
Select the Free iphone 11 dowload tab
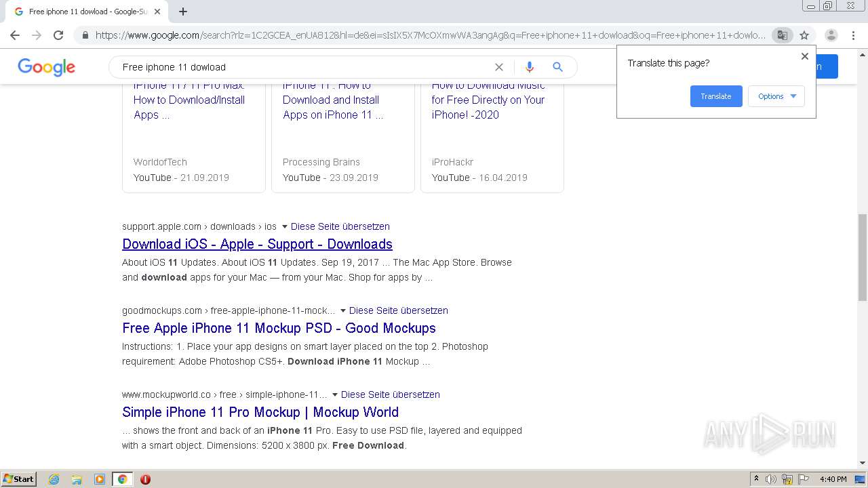coord(88,12)
